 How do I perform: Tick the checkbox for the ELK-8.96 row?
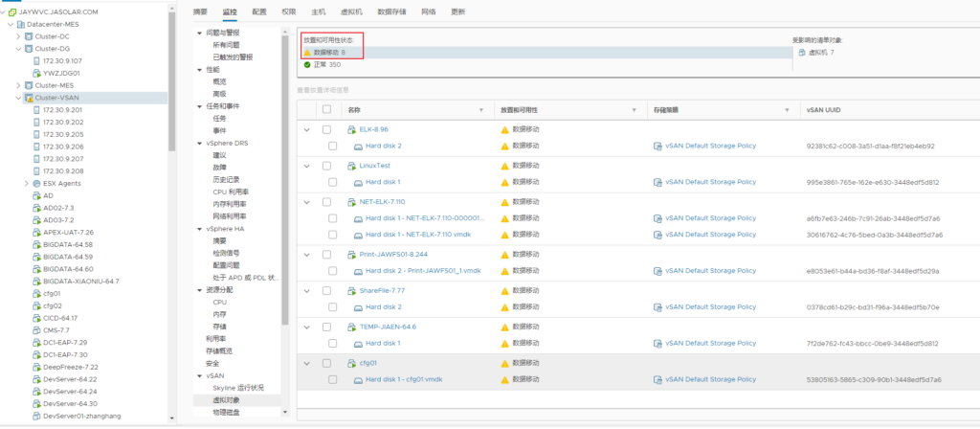[x=326, y=128]
